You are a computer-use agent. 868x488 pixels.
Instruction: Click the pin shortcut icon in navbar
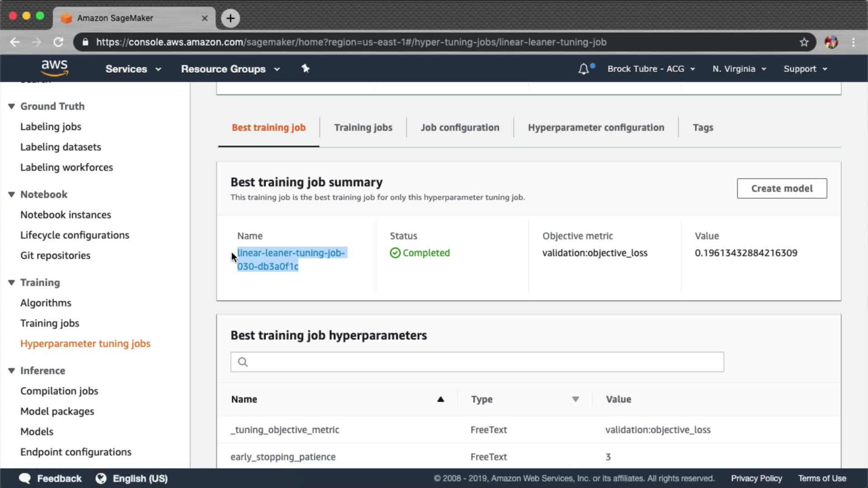click(x=306, y=69)
